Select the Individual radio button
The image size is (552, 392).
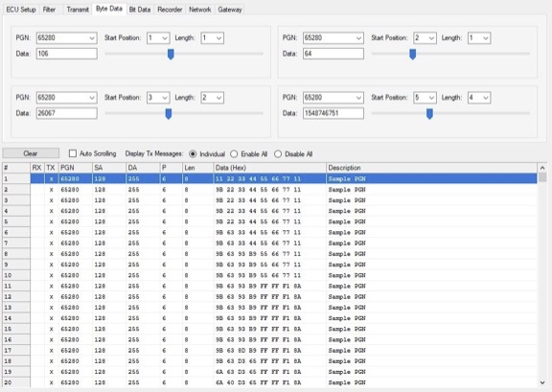pos(193,154)
